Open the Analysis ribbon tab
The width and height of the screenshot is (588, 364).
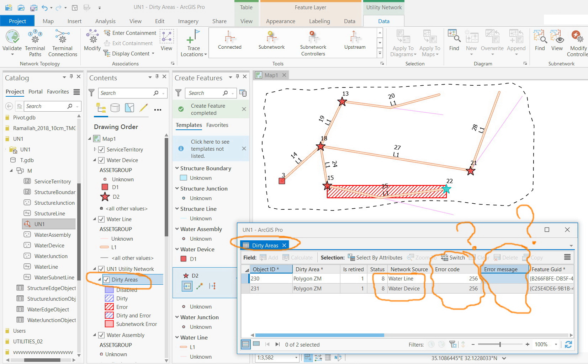pyautogui.click(x=105, y=21)
